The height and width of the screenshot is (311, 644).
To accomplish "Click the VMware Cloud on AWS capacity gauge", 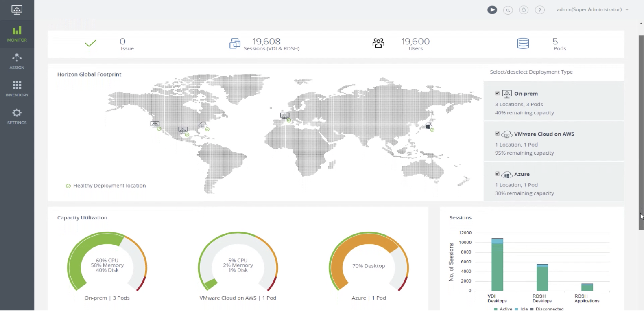I will point(238,262).
